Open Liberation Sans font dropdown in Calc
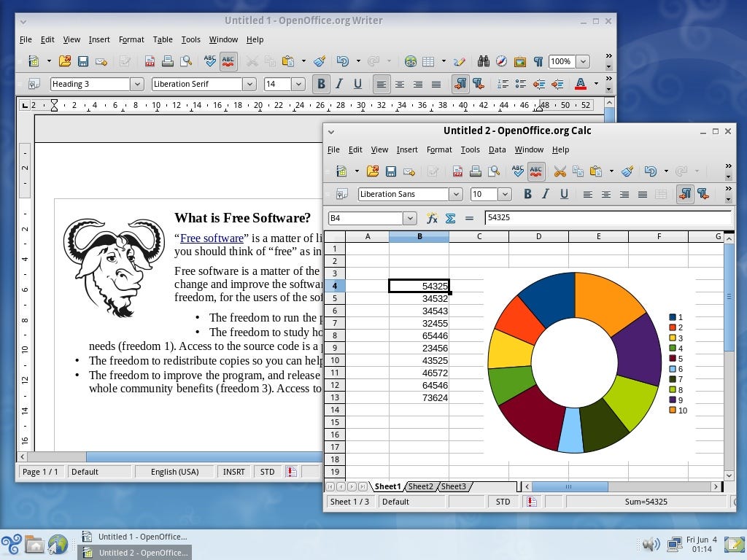Screen dimensions: 747x560 coord(456,194)
